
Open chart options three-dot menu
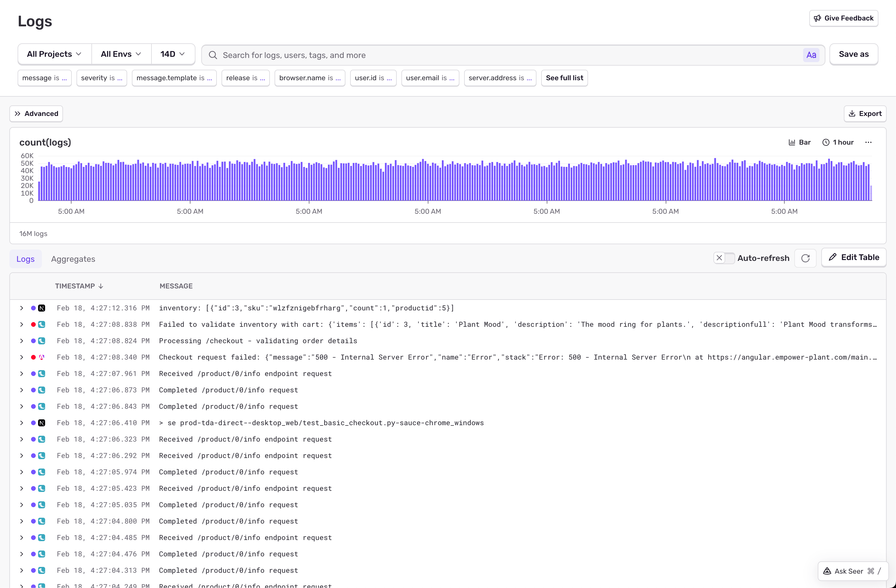[x=868, y=142]
